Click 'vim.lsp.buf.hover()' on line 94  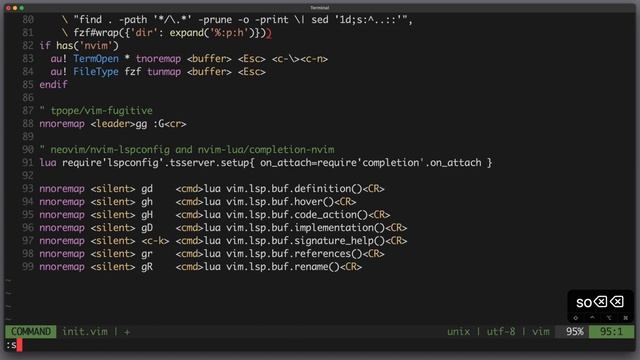(280, 202)
